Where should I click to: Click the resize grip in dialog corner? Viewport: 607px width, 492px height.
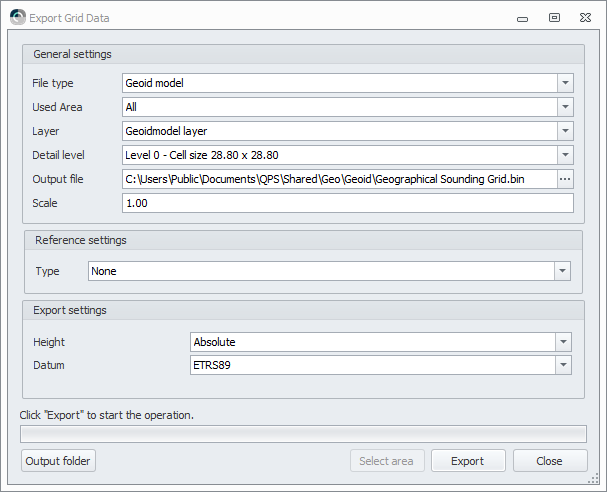[x=594, y=479]
